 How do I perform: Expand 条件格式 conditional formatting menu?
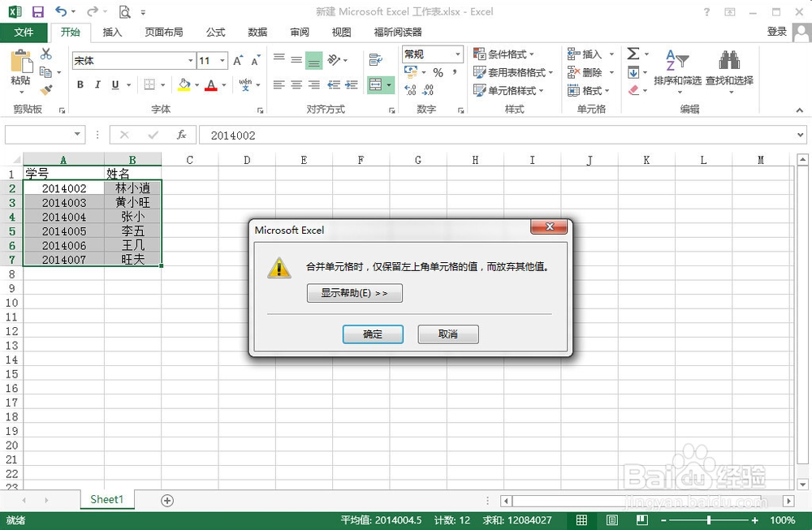click(503, 54)
